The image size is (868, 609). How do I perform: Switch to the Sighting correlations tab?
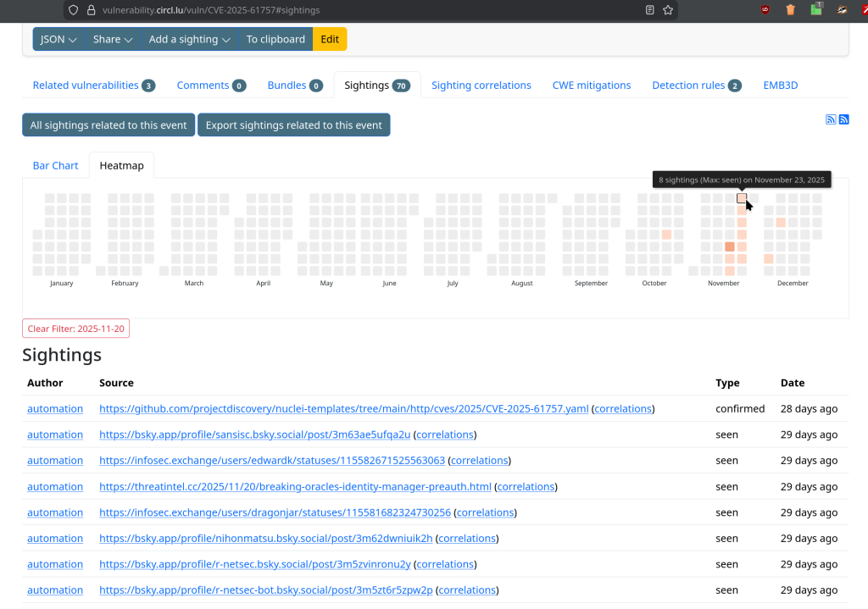(481, 85)
